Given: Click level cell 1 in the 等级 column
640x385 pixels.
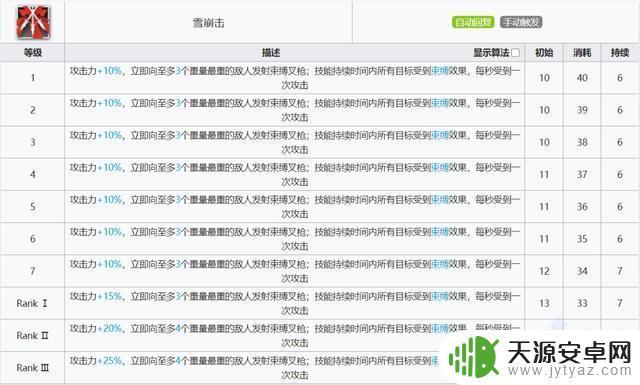Looking at the screenshot, I should pos(33,78).
